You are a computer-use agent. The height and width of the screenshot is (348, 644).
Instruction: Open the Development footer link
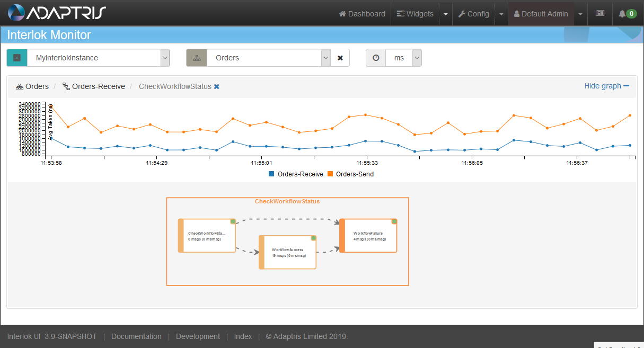tap(198, 336)
